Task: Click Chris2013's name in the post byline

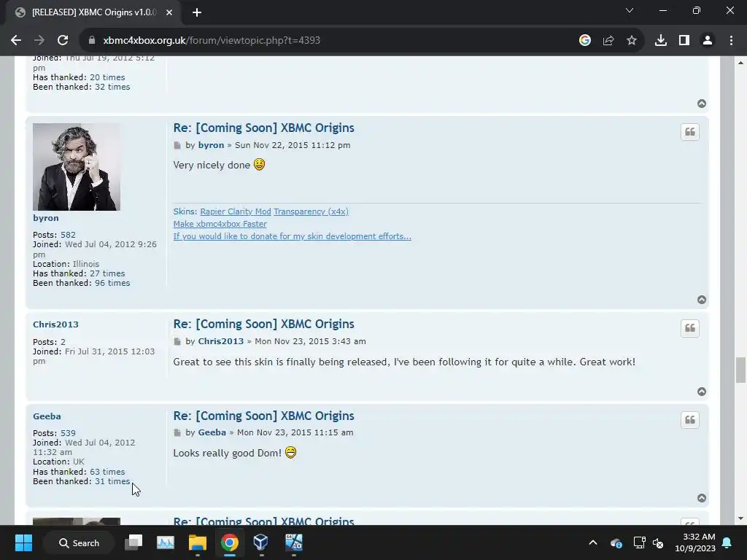Action: coord(220,341)
